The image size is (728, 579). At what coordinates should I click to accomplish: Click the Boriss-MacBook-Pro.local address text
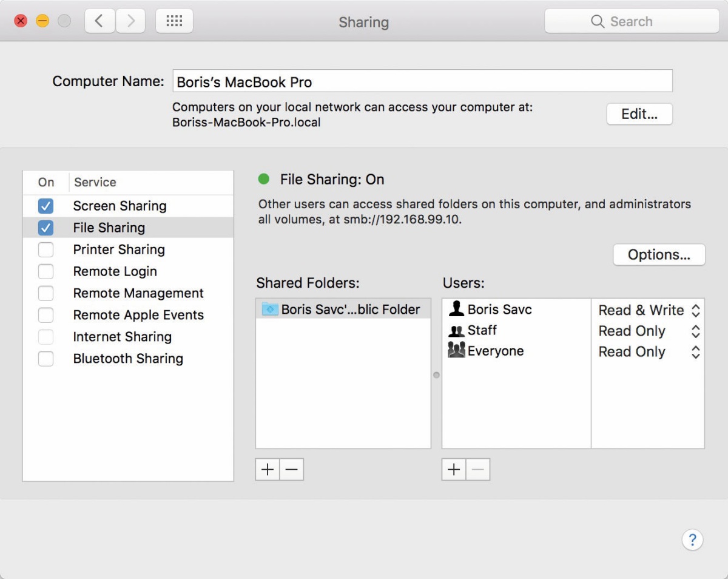pyautogui.click(x=246, y=122)
